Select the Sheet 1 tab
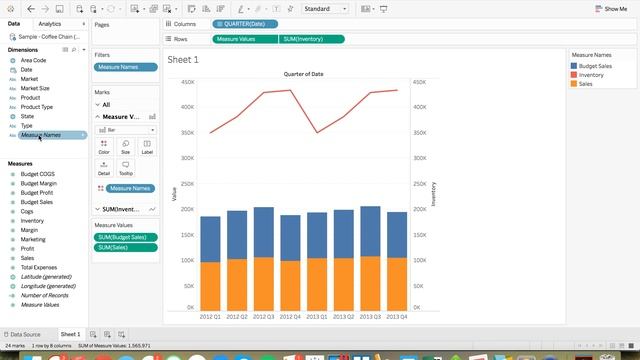 coord(71,334)
